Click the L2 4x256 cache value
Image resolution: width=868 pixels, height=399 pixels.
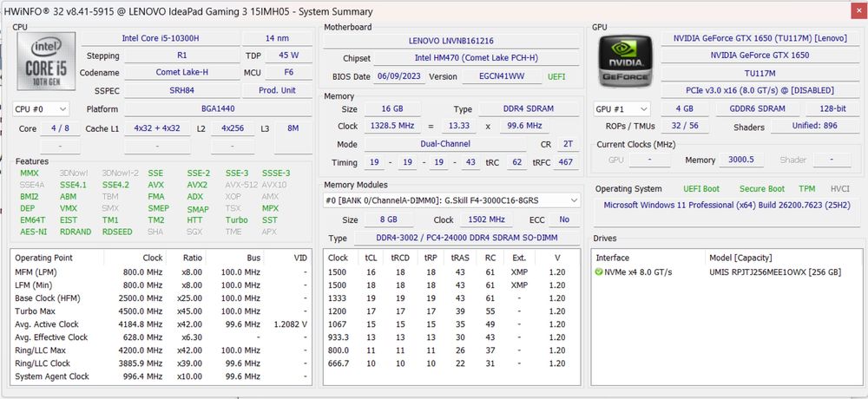click(x=233, y=128)
